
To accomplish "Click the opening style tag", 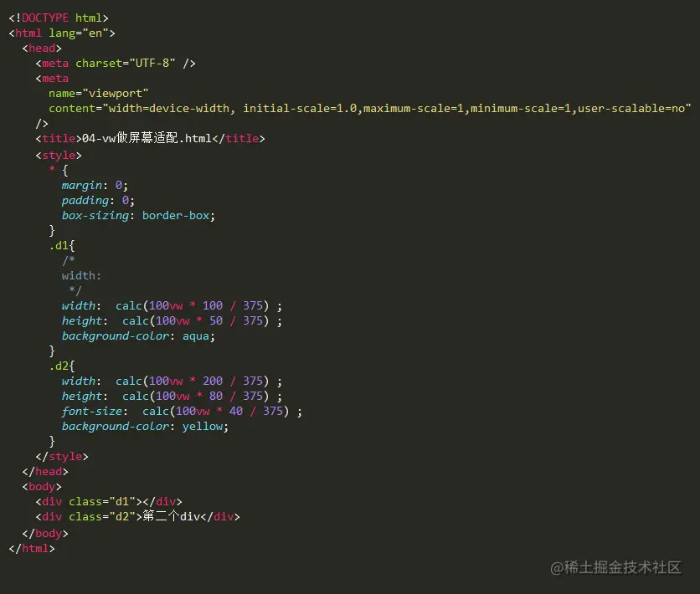I will [x=59, y=155].
